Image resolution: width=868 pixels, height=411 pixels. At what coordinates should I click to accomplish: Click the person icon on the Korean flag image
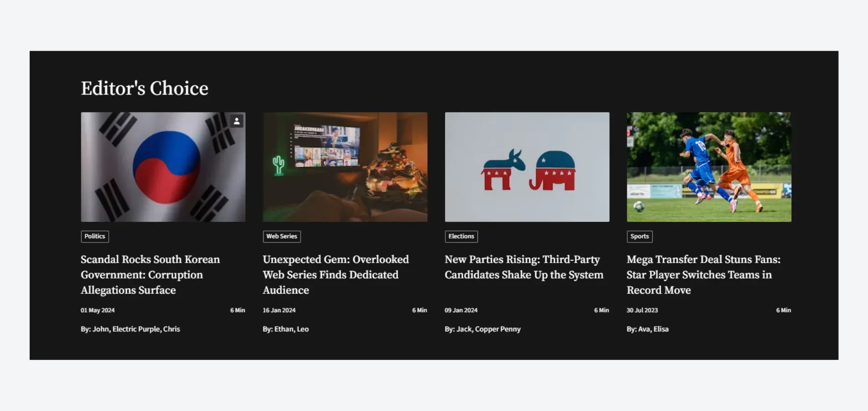(237, 121)
